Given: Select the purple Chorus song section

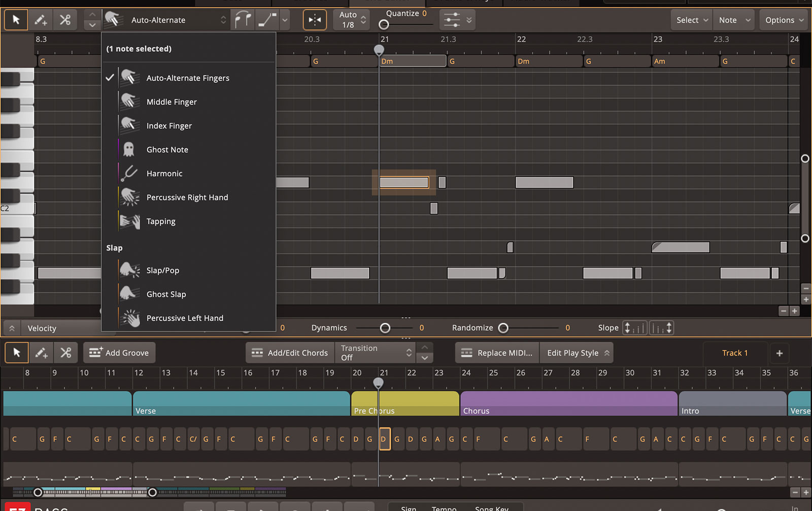Looking at the screenshot, I should pyautogui.click(x=569, y=403).
